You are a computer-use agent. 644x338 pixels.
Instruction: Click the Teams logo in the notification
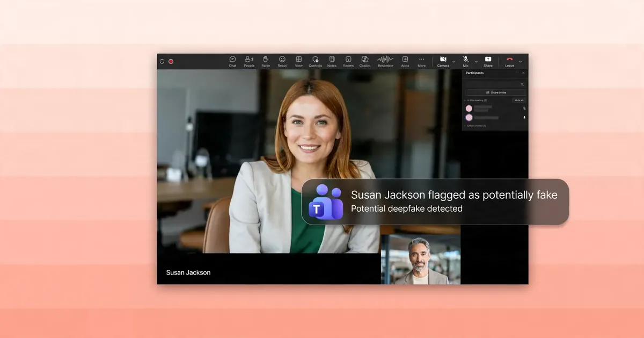326,202
